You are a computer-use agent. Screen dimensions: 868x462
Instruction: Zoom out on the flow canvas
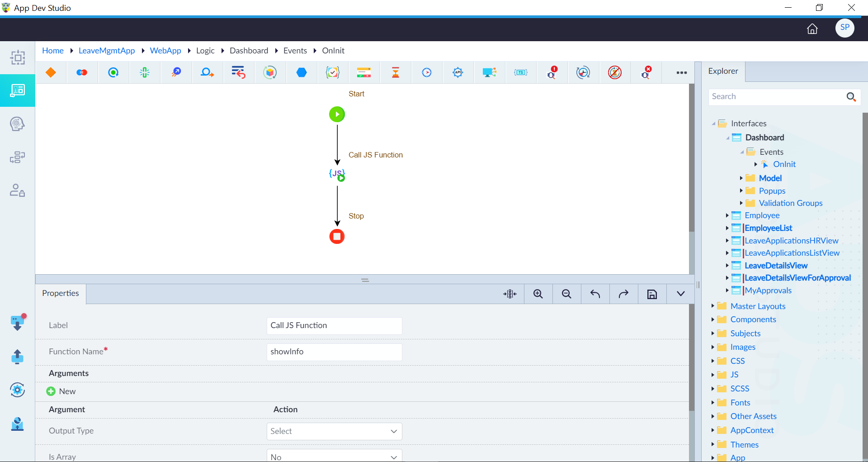[566, 294]
